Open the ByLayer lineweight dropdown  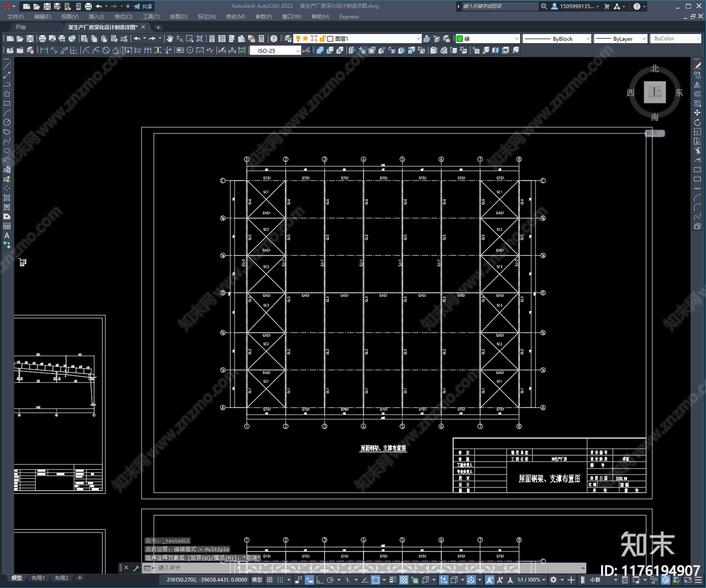(621, 39)
